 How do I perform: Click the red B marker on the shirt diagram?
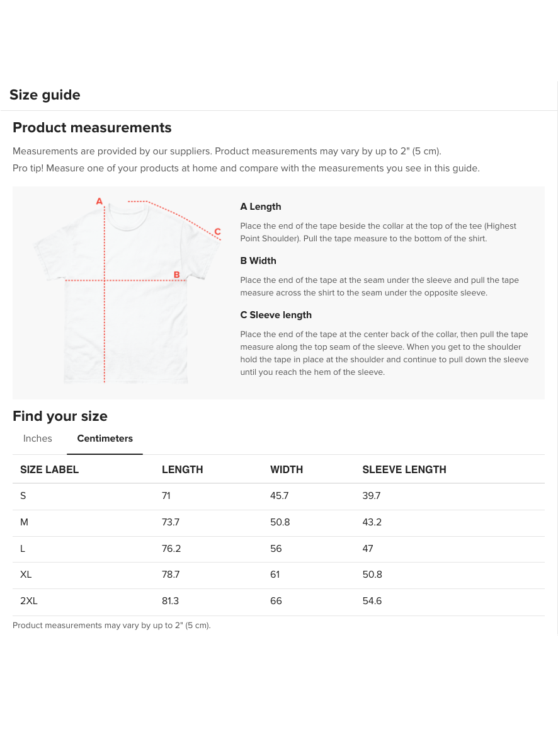(177, 275)
